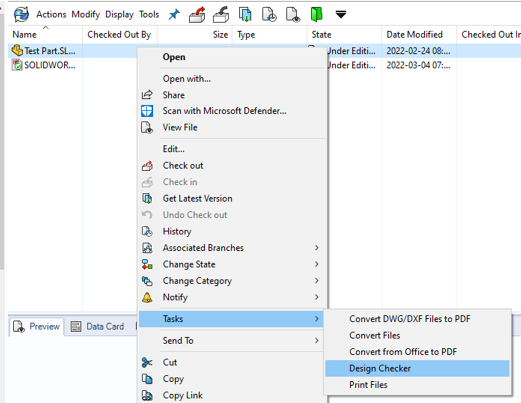Click the green Change State toolbar icon
This screenshot has height=403, width=521.
tap(316, 15)
